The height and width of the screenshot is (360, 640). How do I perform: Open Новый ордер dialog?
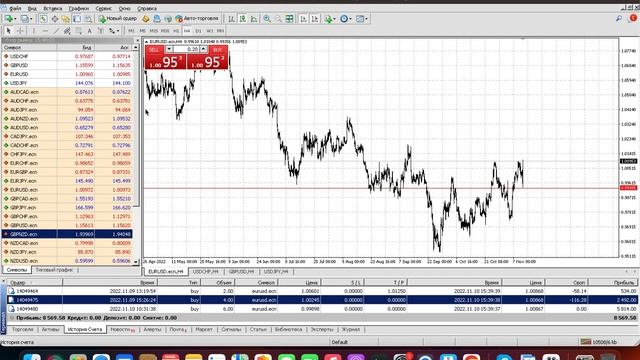tap(118, 19)
